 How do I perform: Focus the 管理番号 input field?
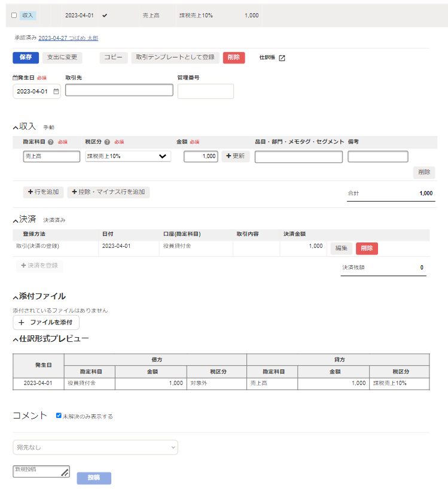(x=206, y=92)
